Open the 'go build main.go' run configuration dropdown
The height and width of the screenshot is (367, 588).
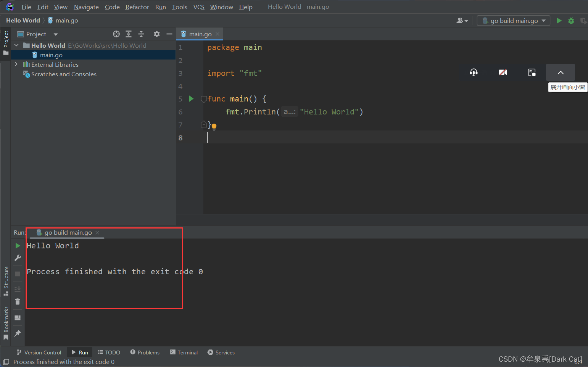514,21
